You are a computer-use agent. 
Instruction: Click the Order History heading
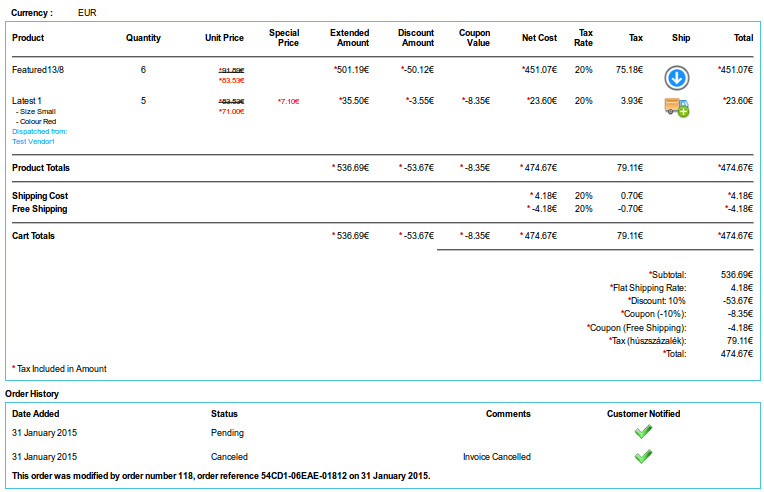click(x=32, y=394)
